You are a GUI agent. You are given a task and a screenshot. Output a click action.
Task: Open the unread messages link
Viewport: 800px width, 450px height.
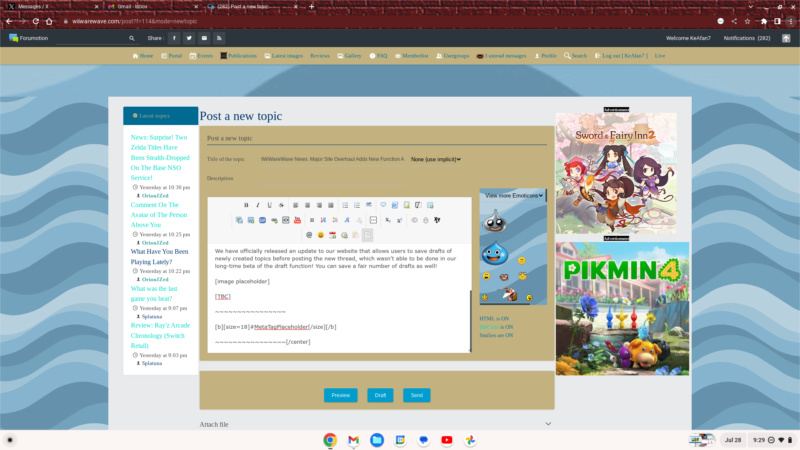click(x=501, y=56)
